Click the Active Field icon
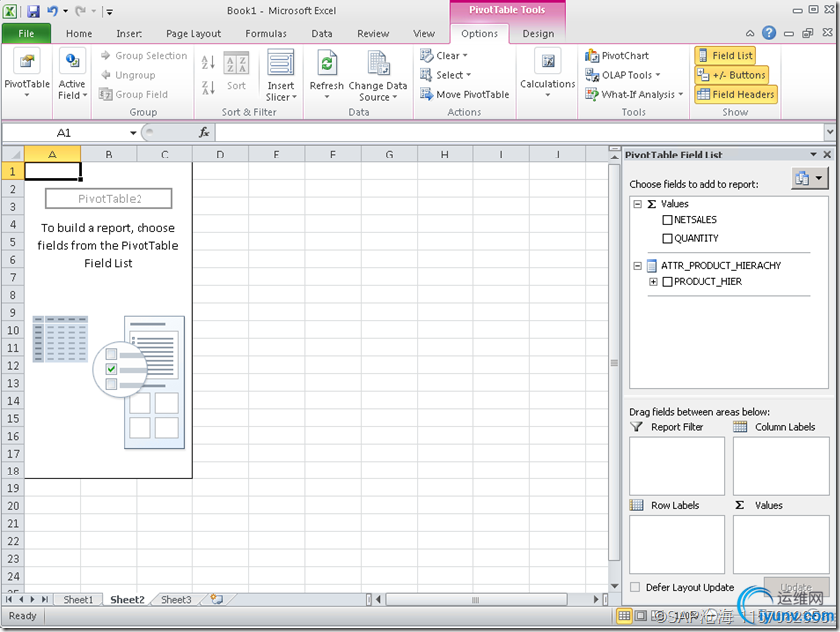 (72, 61)
